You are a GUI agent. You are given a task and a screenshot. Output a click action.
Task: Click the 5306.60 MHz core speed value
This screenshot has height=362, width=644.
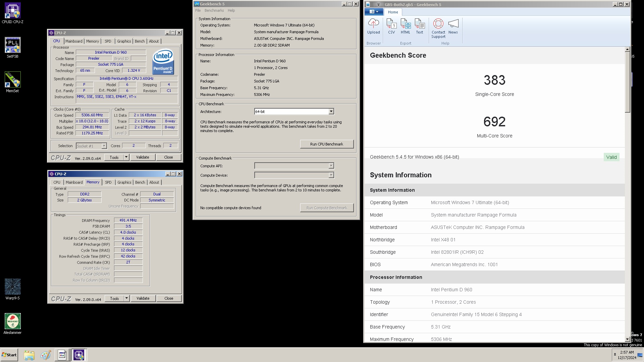coord(92,115)
